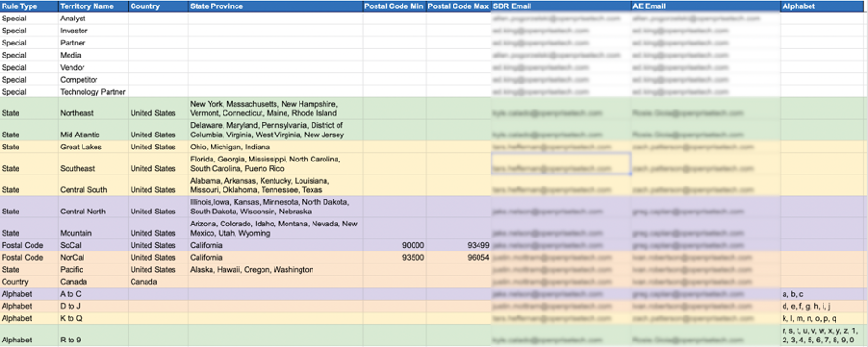Select the Competitor territory cell
This screenshot has width=868, height=347.
coord(93,80)
